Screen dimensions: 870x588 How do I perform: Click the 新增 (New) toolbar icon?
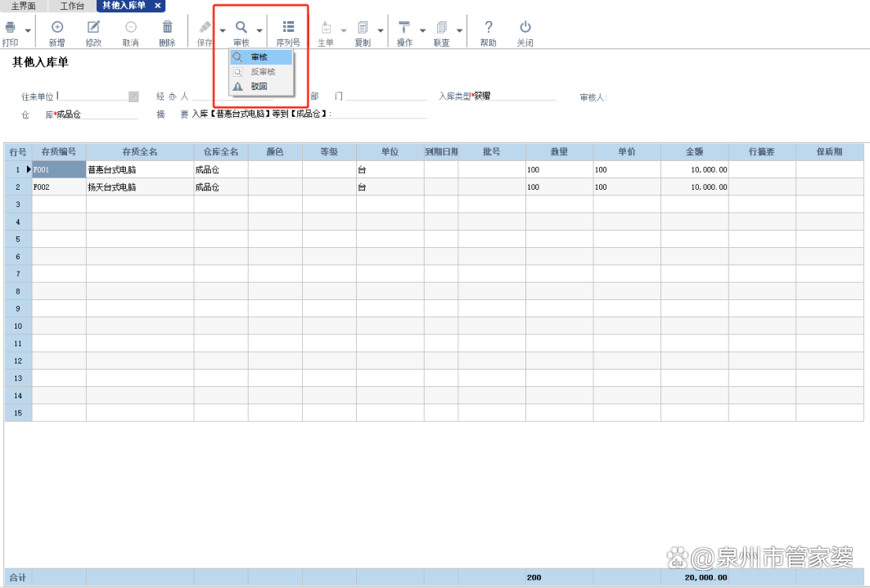(56, 28)
